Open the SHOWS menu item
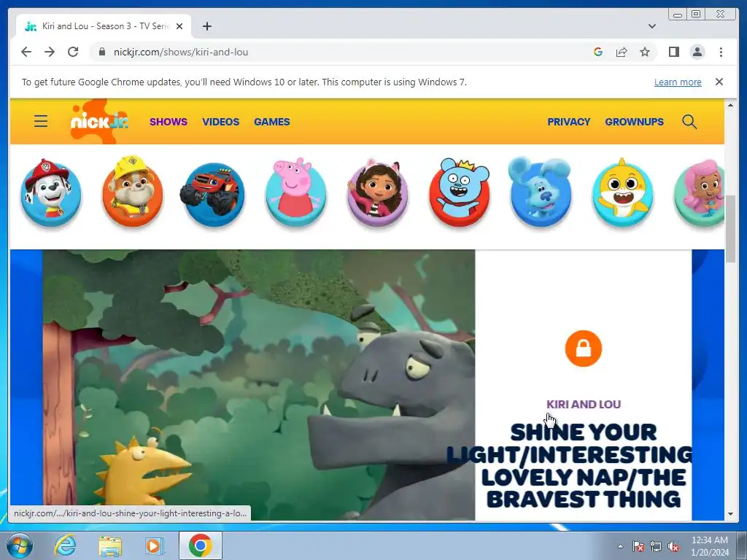 coord(169,122)
